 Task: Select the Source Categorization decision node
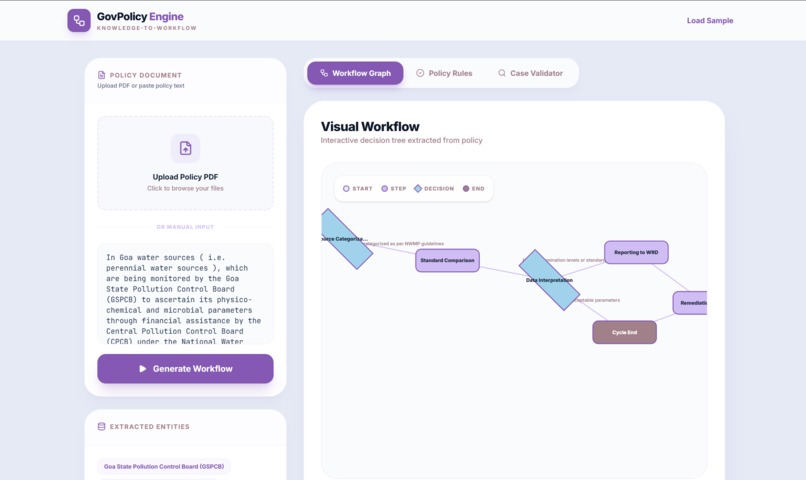pos(345,239)
